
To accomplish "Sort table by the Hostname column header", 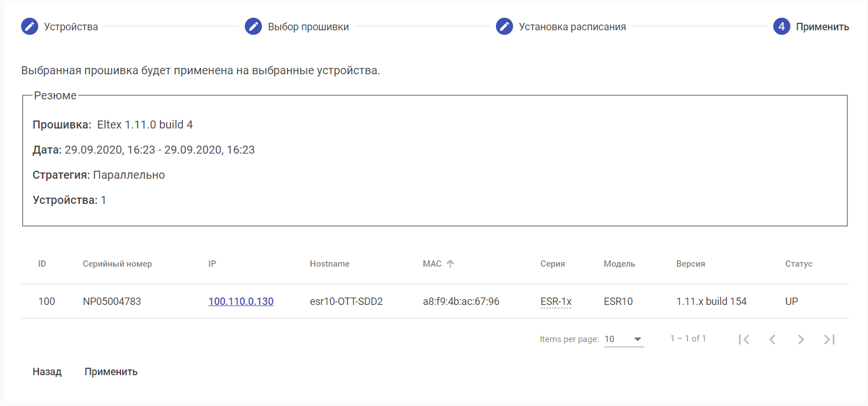I will pos(329,264).
